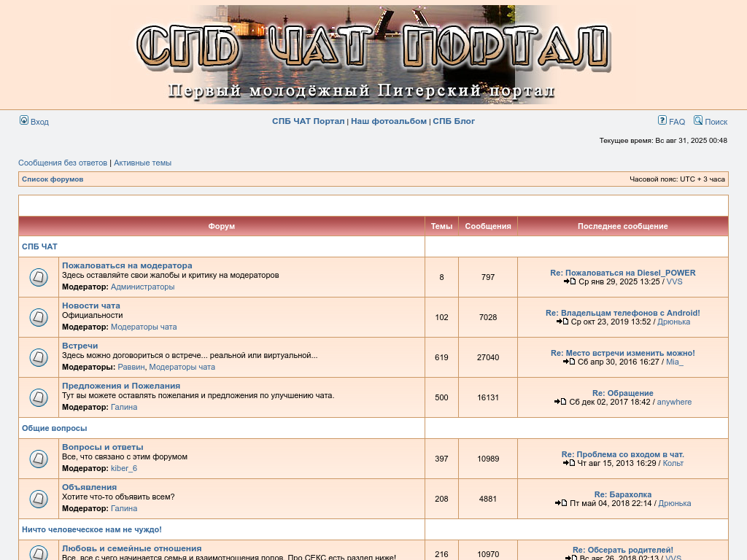Open latest post icon in Объявления row
This screenshot has height=560, width=747.
pyautogui.click(x=561, y=503)
